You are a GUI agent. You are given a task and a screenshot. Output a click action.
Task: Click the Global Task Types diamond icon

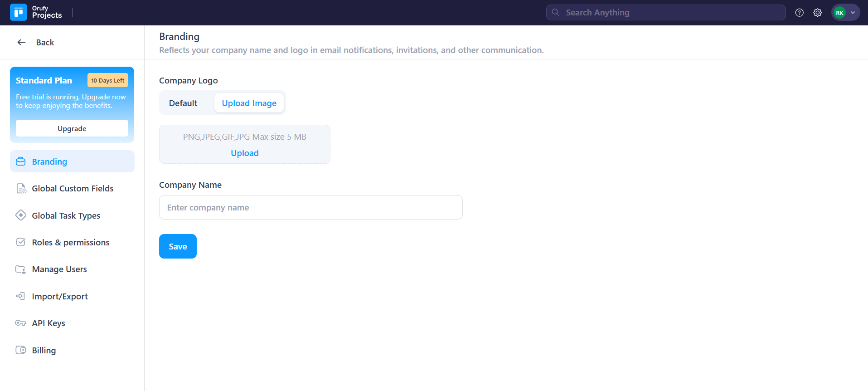point(21,215)
